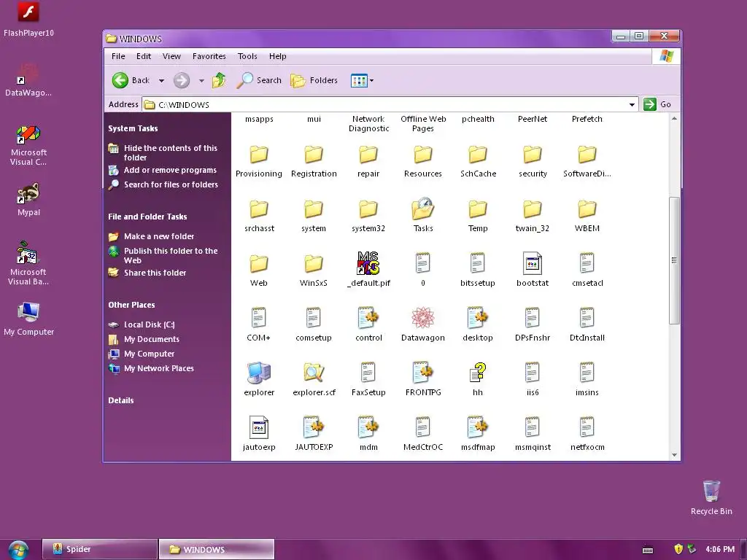The height and width of the screenshot is (560, 747).
Task: Open Local Disk (C:) in Other Places
Action: pos(142,324)
